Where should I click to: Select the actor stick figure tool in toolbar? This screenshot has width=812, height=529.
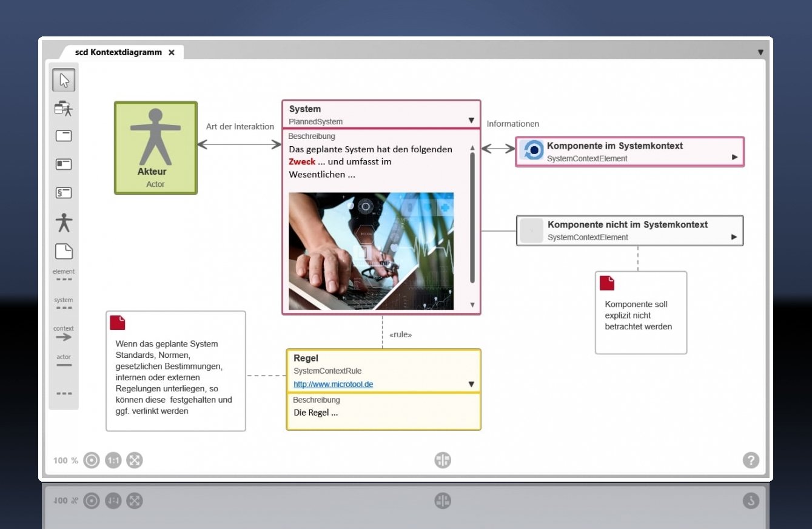(x=64, y=222)
